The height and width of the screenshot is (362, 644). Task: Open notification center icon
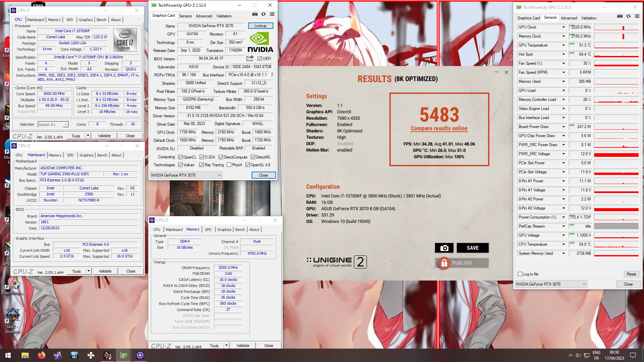633,355
